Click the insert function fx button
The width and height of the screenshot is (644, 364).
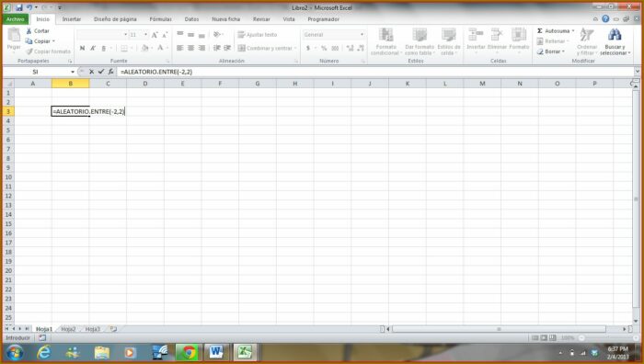tap(111, 72)
